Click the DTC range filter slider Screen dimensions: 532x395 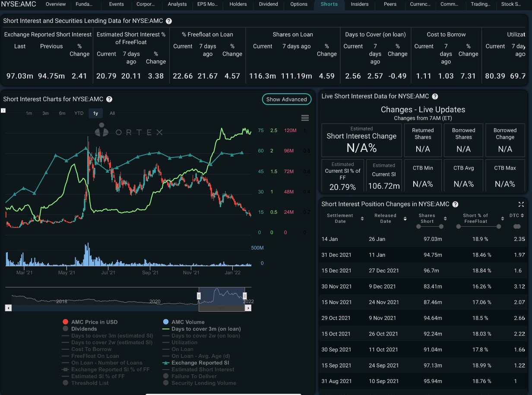pyautogui.click(x=516, y=226)
